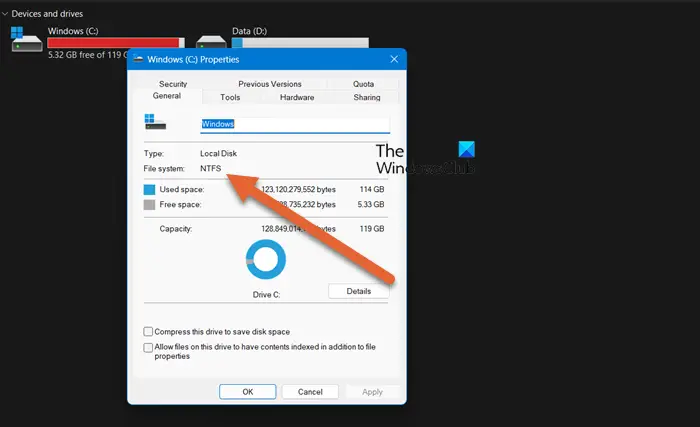This screenshot has height=427, width=700.
Task: Click the 114 GB used space value
Action: (372, 189)
